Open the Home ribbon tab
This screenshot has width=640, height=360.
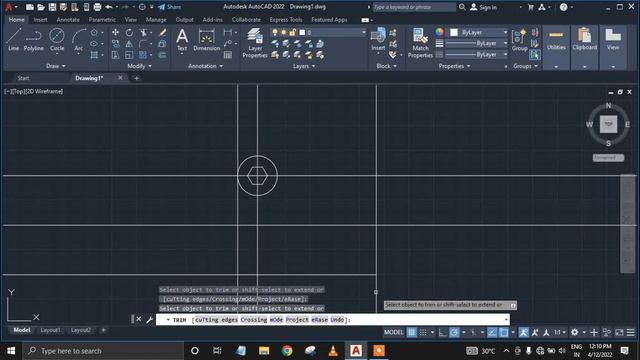tap(16, 20)
